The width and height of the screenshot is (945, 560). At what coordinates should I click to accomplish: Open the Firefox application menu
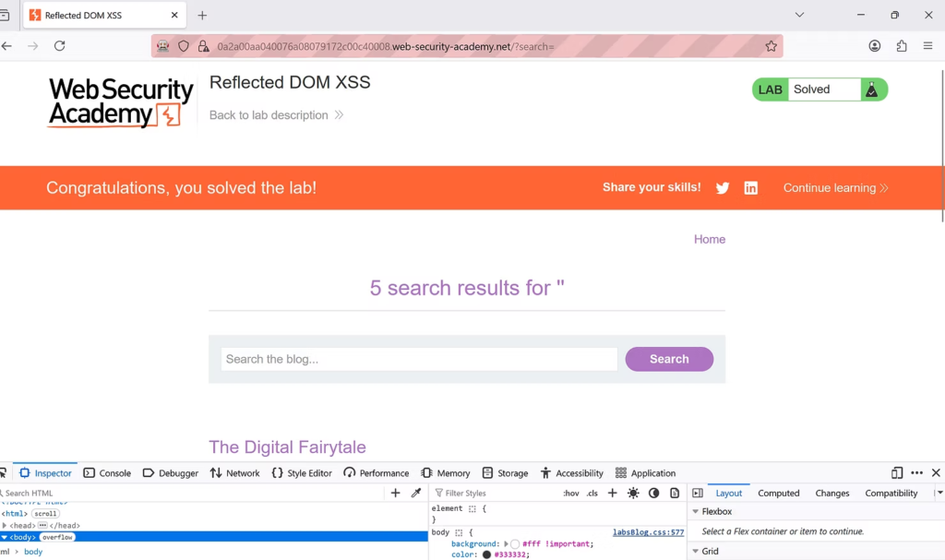[x=928, y=46]
